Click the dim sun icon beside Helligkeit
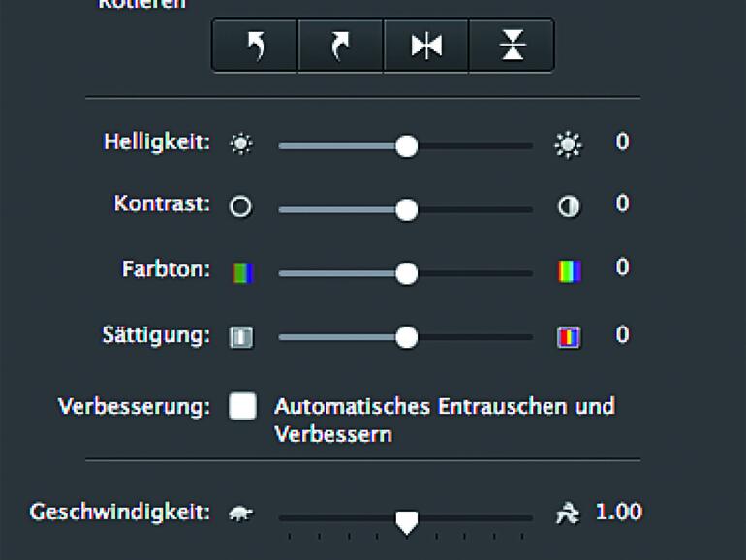746x560 pixels. pos(240,145)
